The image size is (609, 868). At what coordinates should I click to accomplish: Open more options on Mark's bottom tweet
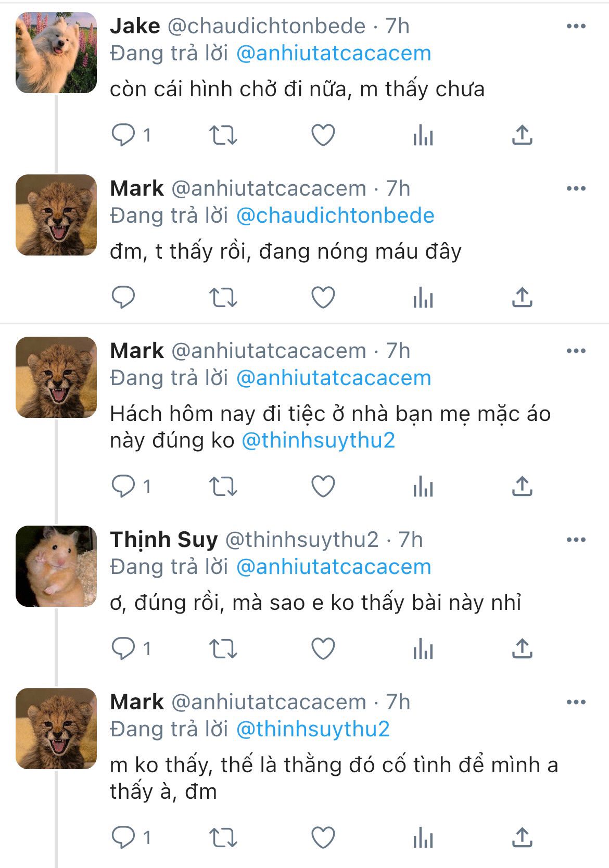pyautogui.click(x=576, y=702)
